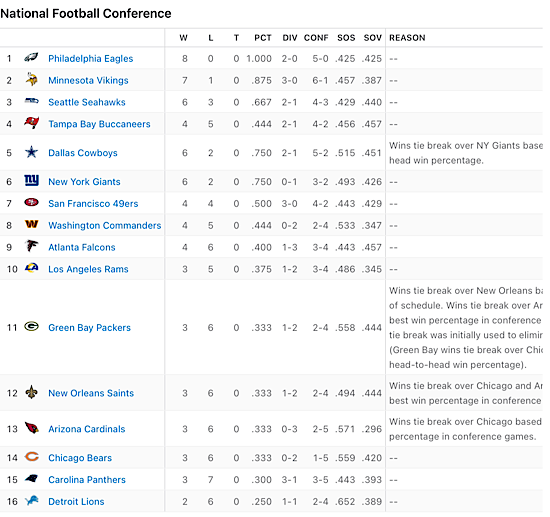Image resolution: width=550 pixels, height=517 pixels.
Task: Click the New York Giants logo
Action: click(32, 180)
